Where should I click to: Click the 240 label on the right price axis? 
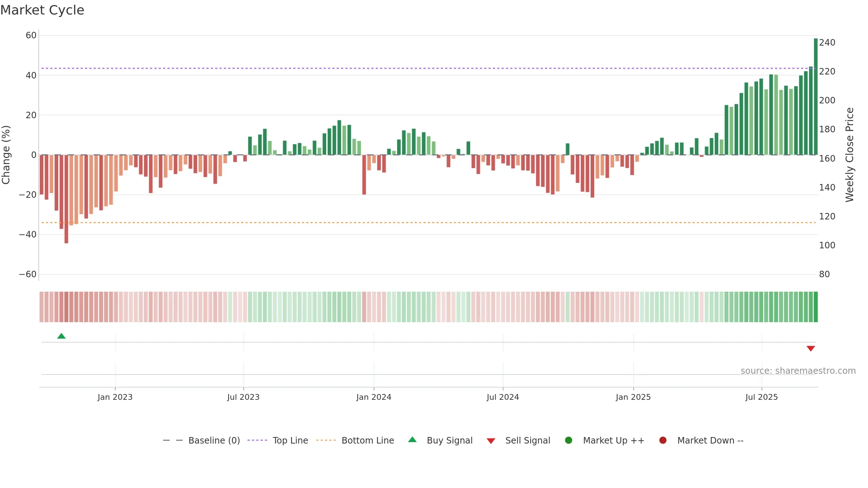827,43
